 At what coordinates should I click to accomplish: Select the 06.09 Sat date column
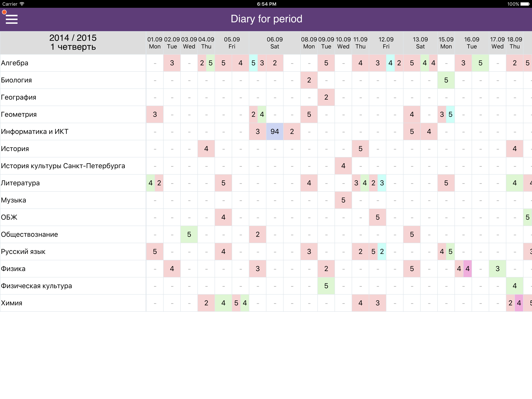coord(274,43)
